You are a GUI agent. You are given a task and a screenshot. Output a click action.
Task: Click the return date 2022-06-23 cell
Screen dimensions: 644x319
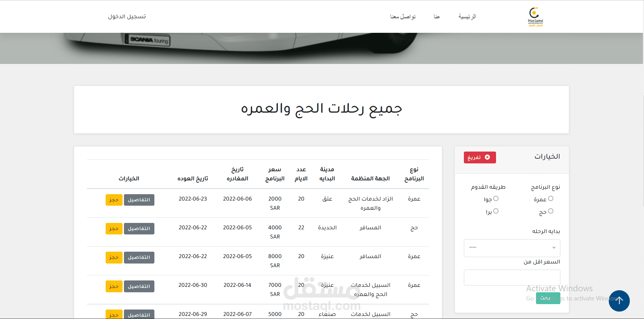(193, 199)
